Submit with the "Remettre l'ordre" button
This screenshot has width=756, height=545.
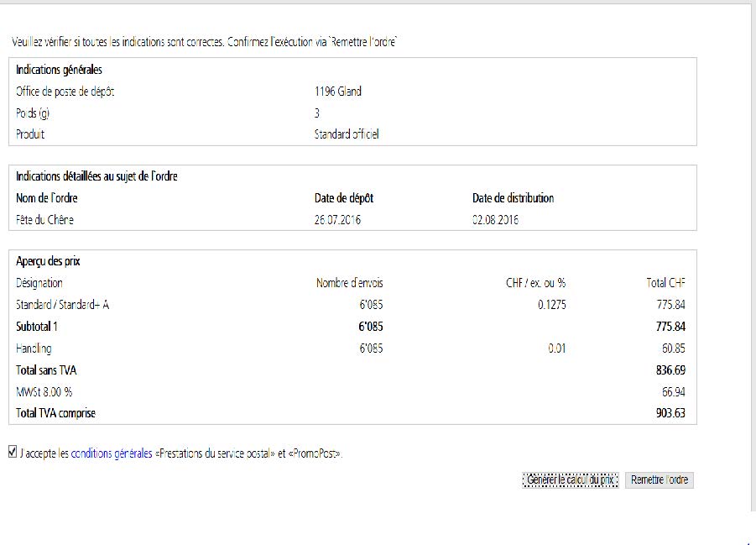660,479
